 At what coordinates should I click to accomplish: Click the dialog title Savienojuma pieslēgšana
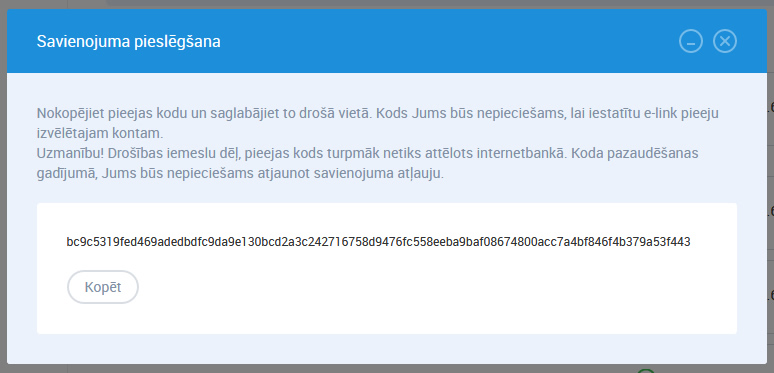tap(128, 42)
